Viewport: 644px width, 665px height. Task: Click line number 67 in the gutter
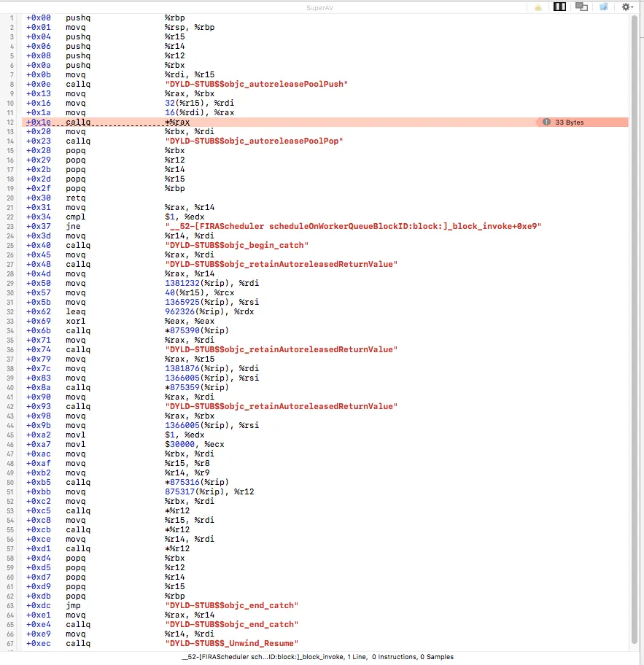[x=10, y=644]
